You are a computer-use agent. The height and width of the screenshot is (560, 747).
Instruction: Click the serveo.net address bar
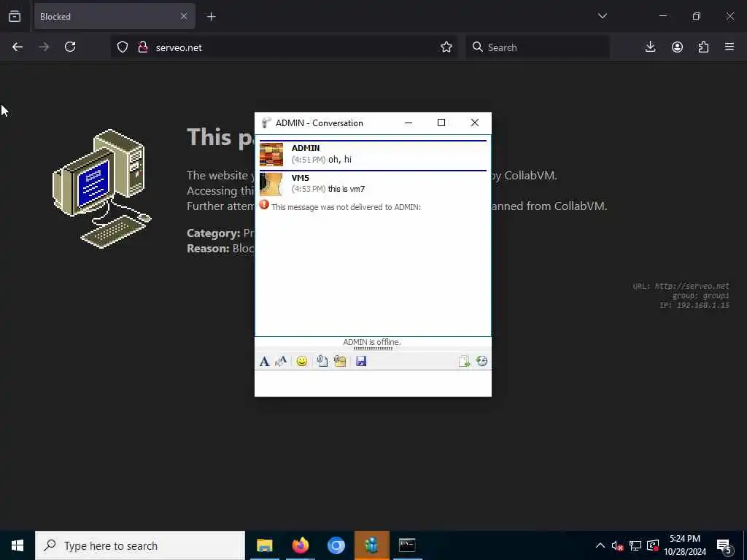click(x=285, y=47)
